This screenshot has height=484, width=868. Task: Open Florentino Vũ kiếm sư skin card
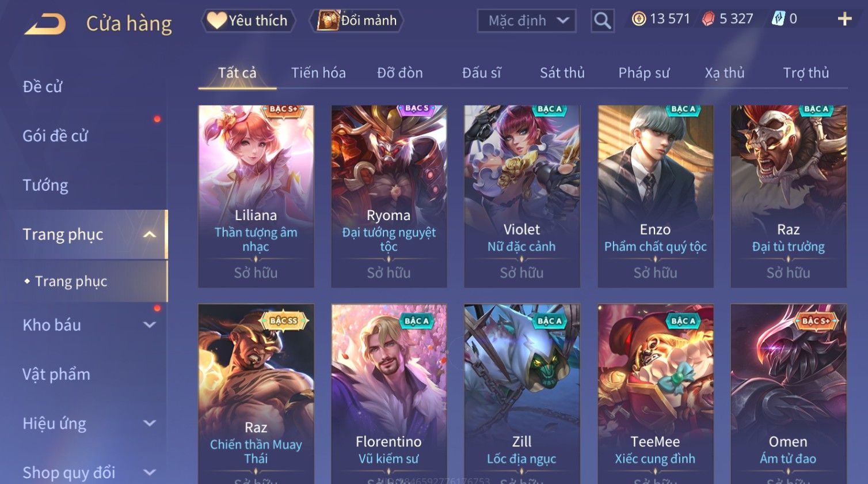(389, 394)
